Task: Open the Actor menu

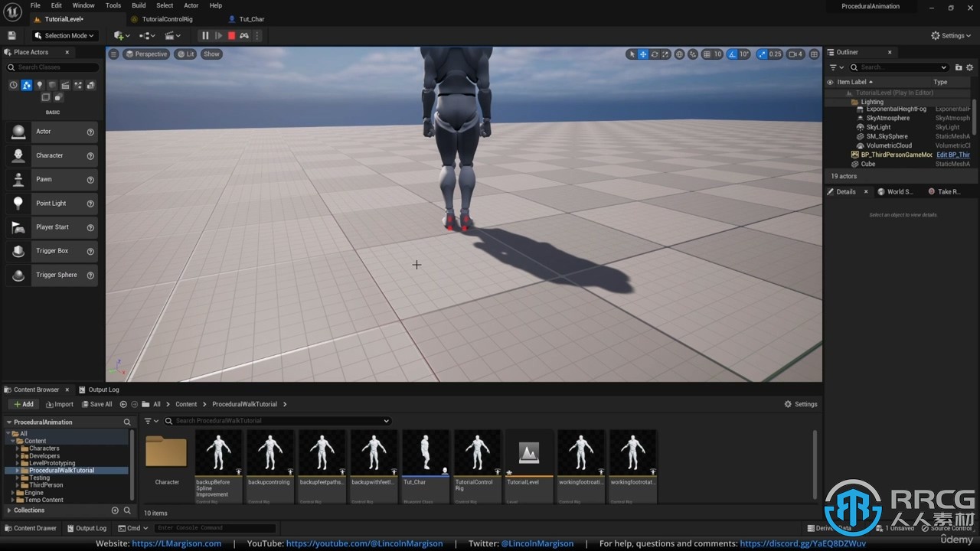Action: [x=191, y=5]
